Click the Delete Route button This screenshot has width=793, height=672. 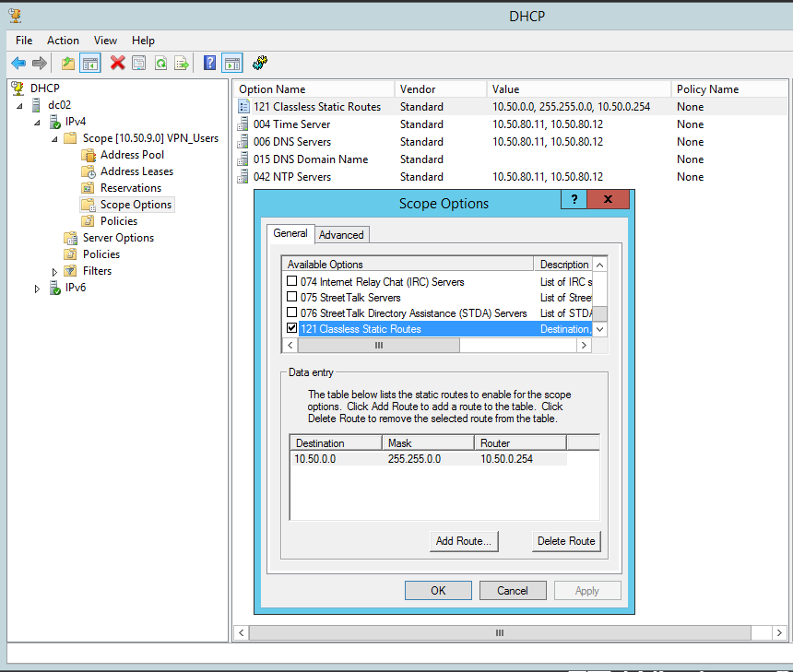click(565, 541)
